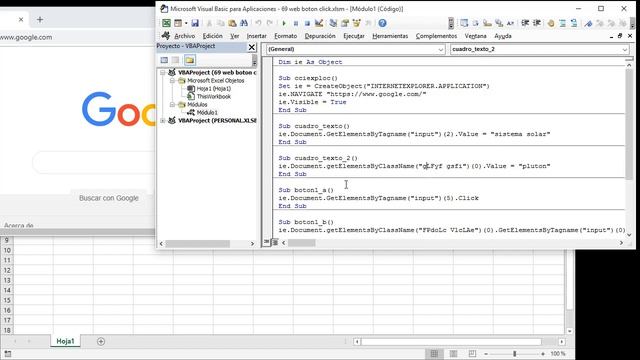The height and width of the screenshot is (360, 640).
Task: Open the Archivo menu
Action: pyautogui.click(x=184, y=36)
